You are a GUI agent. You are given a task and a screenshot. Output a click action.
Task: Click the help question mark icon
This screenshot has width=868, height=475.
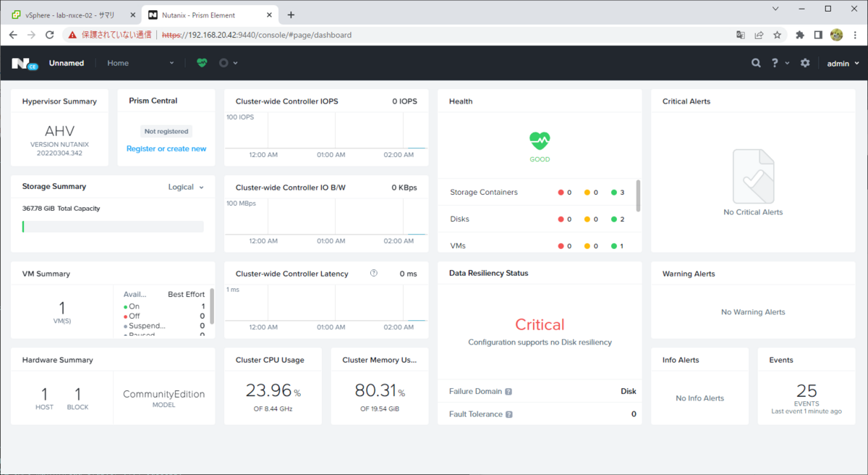click(775, 63)
